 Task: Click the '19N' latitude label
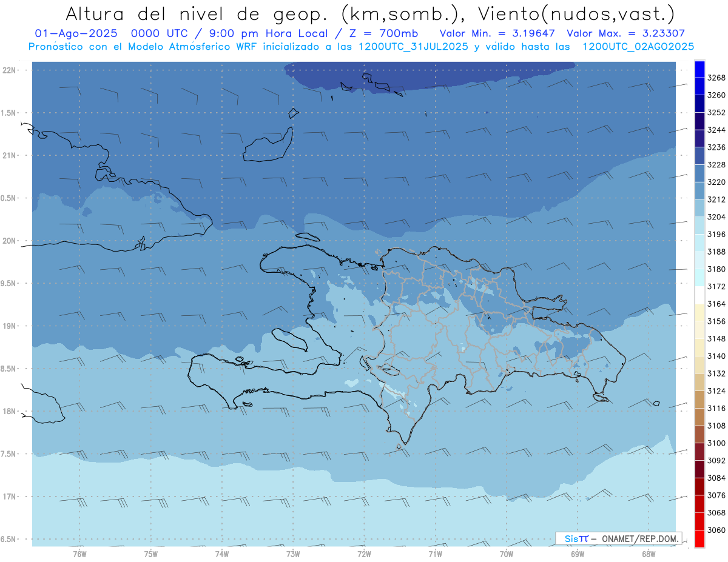(8, 326)
